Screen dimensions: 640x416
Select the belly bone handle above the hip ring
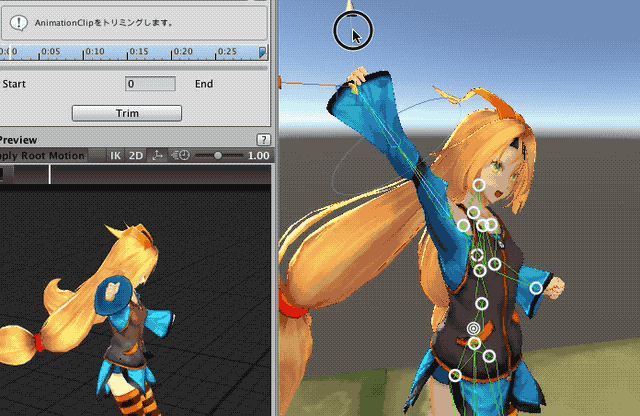pos(482,303)
